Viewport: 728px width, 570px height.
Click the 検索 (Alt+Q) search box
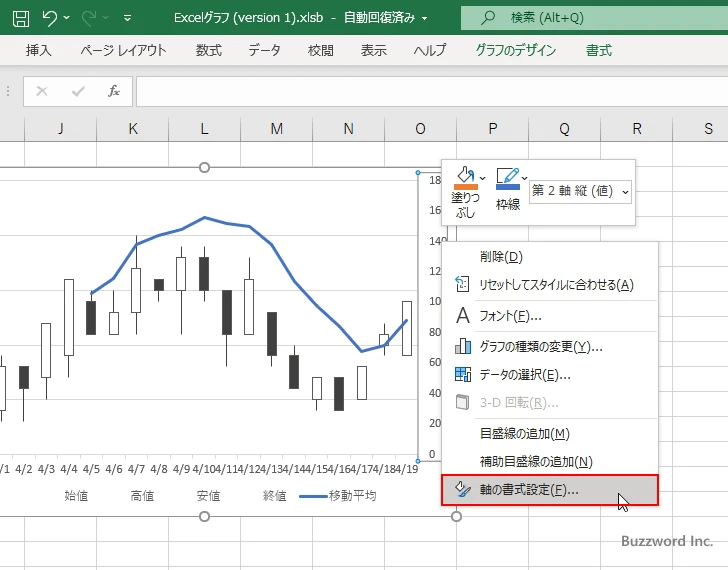[x=594, y=18]
